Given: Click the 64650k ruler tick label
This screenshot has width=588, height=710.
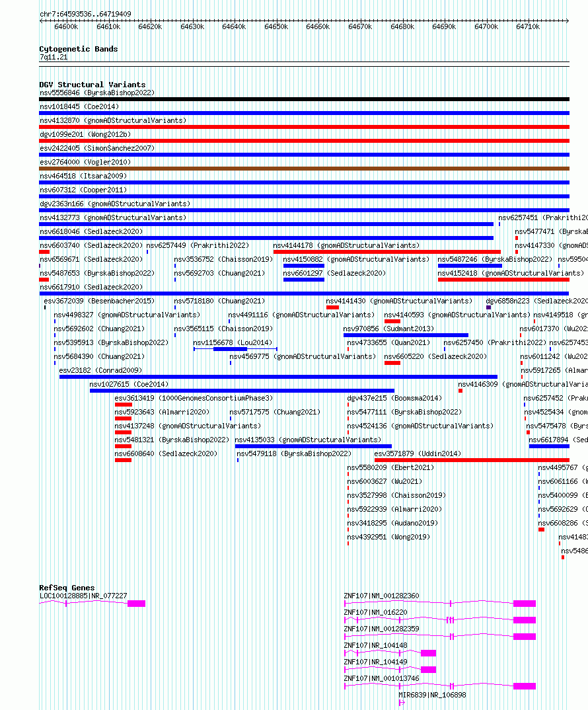Looking at the screenshot, I should pos(276,26).
